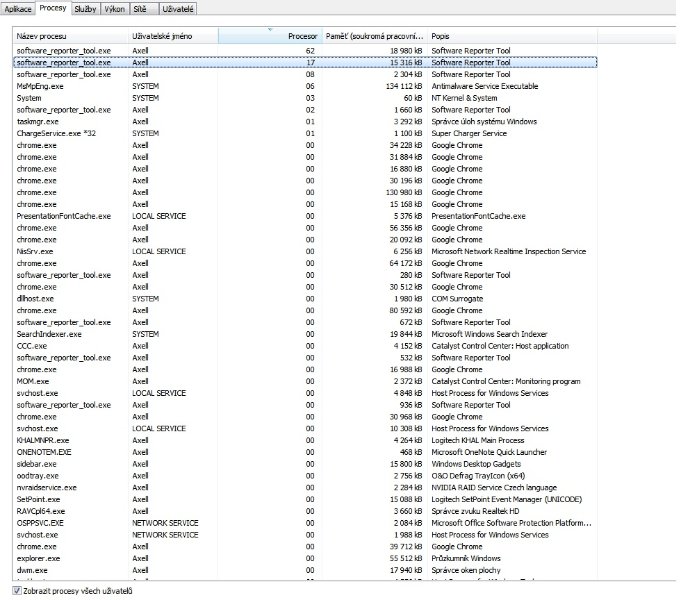Select PresentationFontCache.exe process

305,216
